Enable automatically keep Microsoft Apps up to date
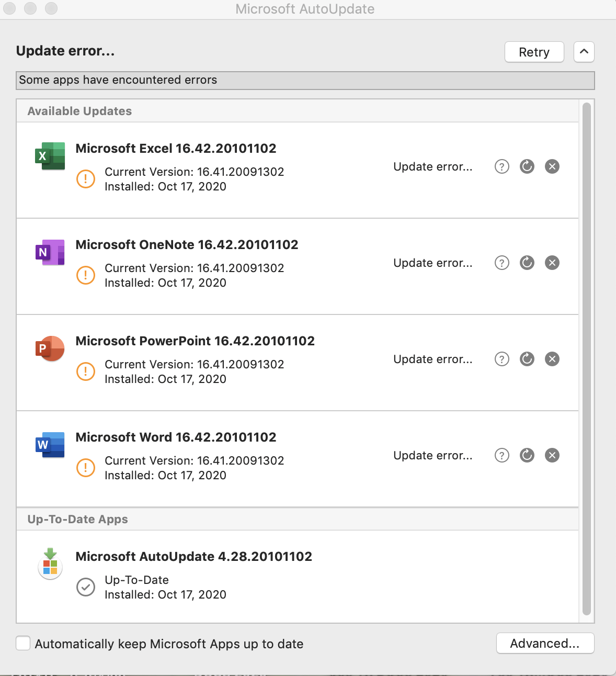The height and width of the screenshot is (676, 616). [23, 644]
